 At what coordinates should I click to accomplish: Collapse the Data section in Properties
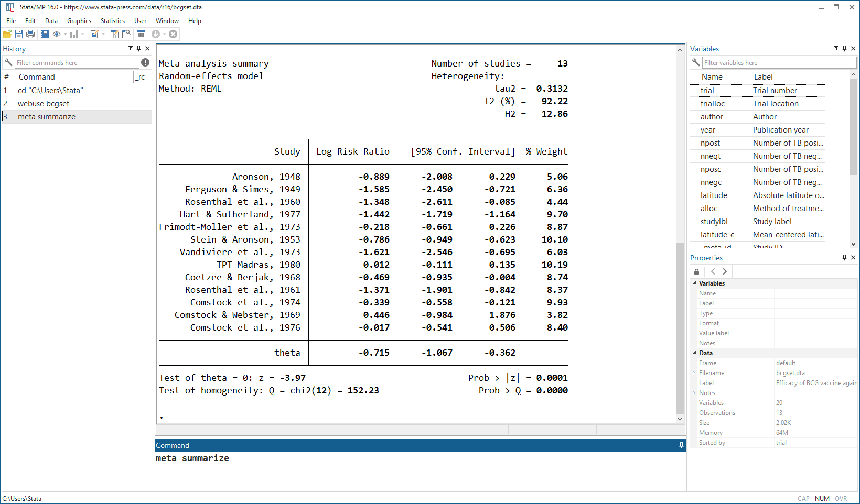click(694, 353)
